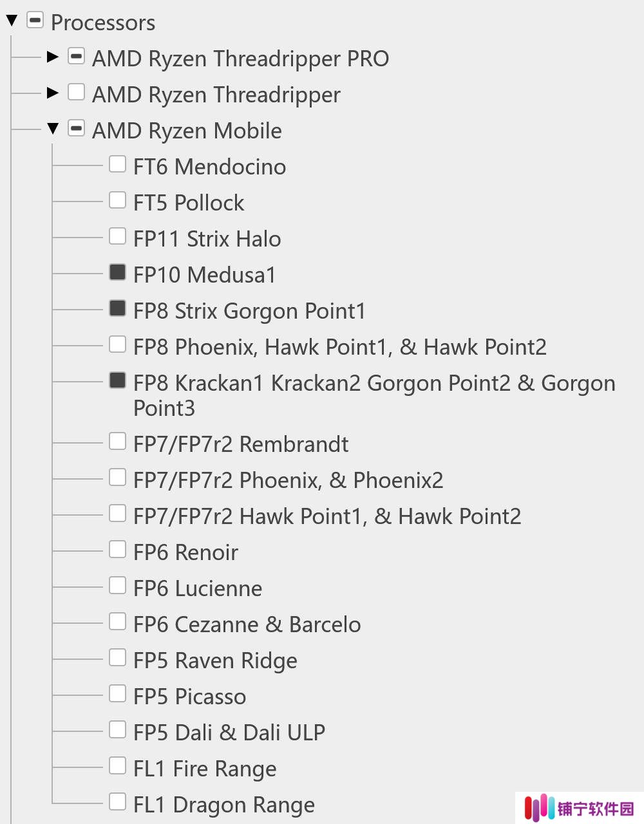Uncheck the FP8 Krackan1 Krackan2 checkbox
Screen dimensions: 644x824
tap(117, 380)
